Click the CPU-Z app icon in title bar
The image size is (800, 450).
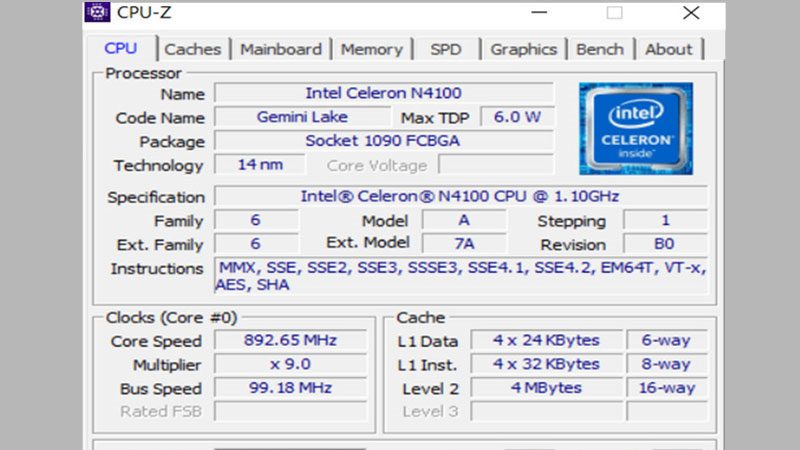point(97,12)
